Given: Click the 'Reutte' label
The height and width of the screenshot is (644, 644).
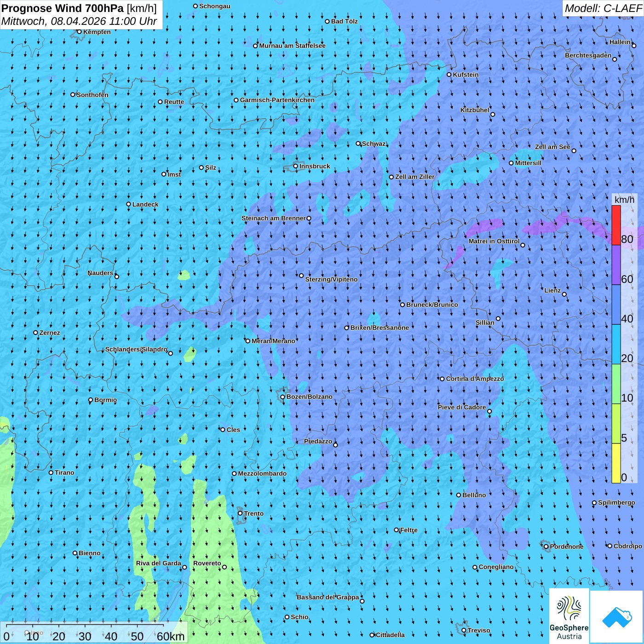Looking at the screenshot, I should point(174,102).
